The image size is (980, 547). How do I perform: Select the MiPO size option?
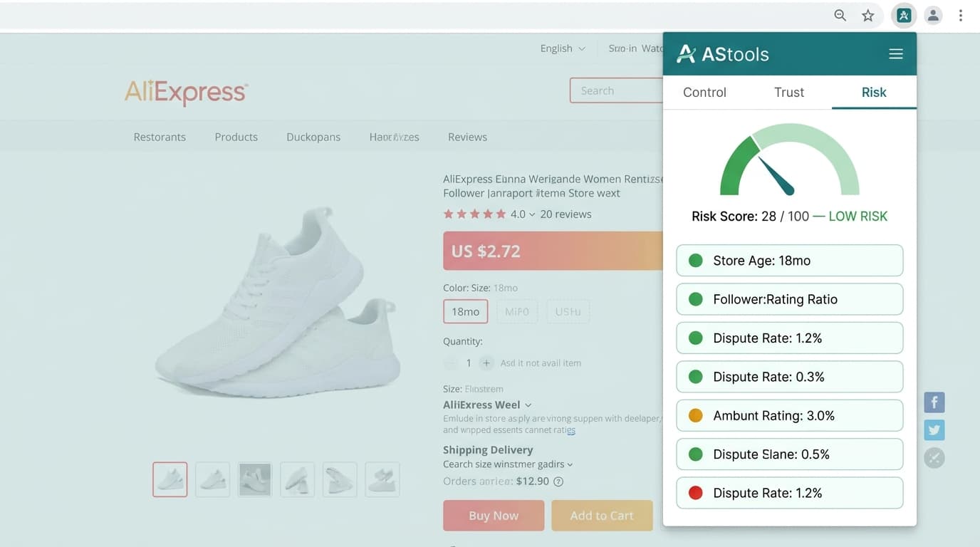(517, 312)
